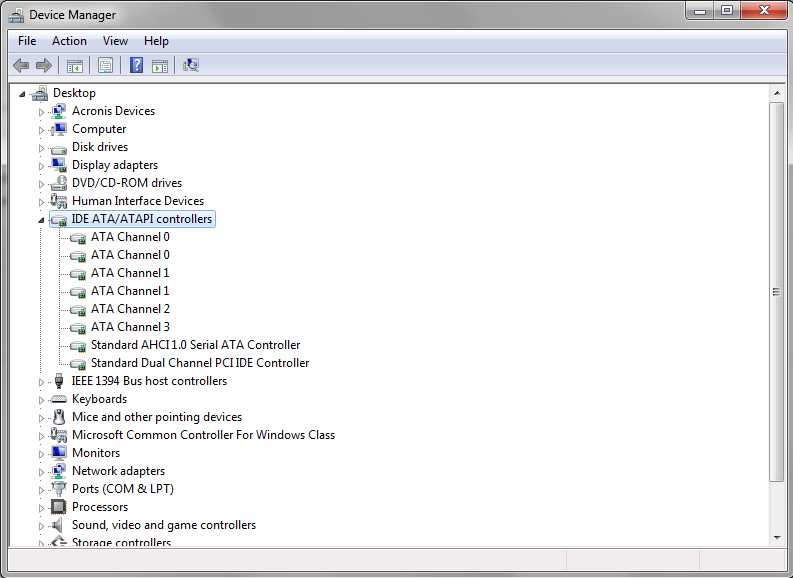
Task: Open the File menu
Action: tap(27, 41)
